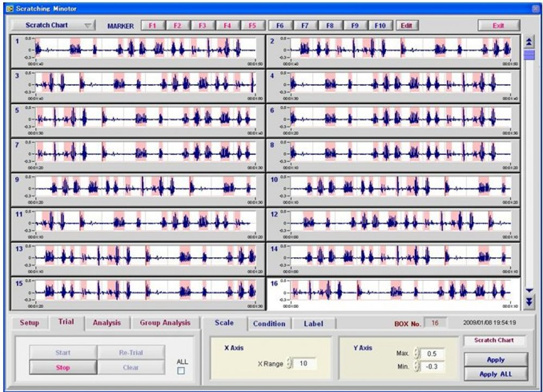Select chart box 4
The height and width of the screenshot is (392, 543).
[x=393, y=86]
